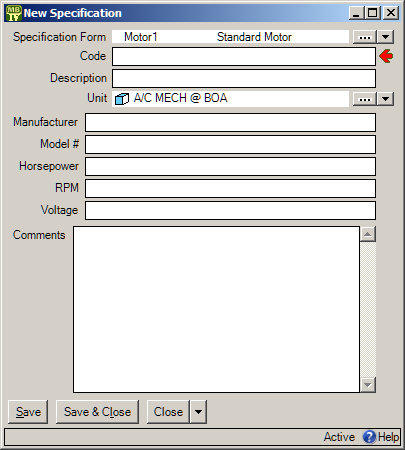Open Unit browse ellipsis button

[365, 99]
